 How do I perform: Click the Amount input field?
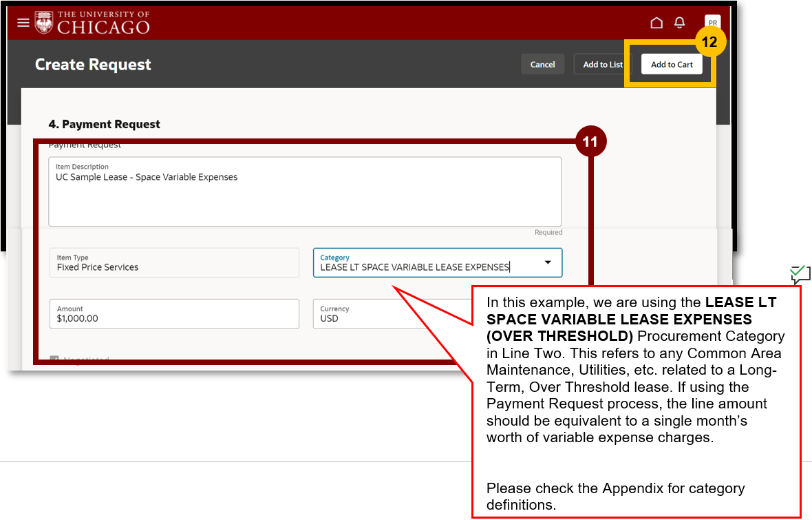point(175,313)
